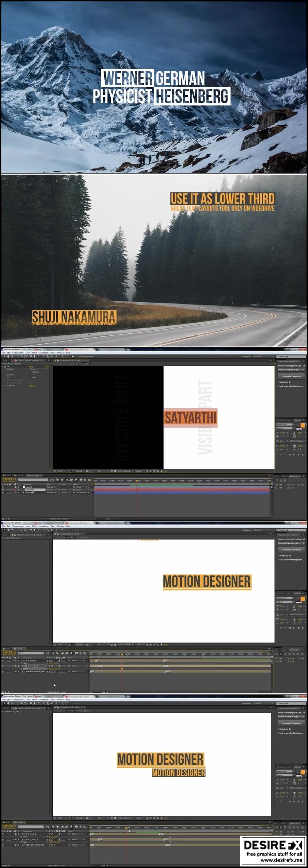The width and height of the screenshot is (308, 868).
Task: Hide the rectangle layer eye toggle
Action: [x=3, y=493]
